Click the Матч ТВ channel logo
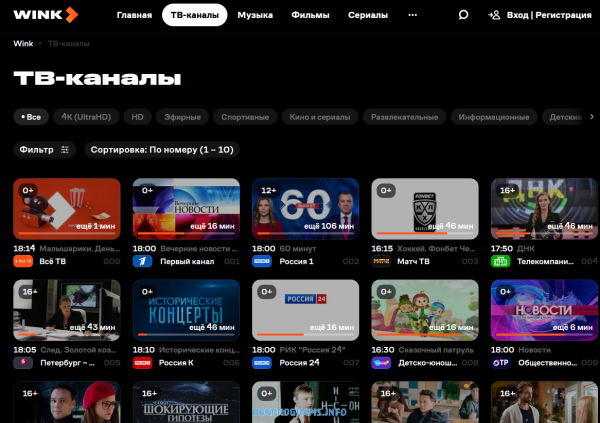600x423 pixels. [x=381, y=262]
